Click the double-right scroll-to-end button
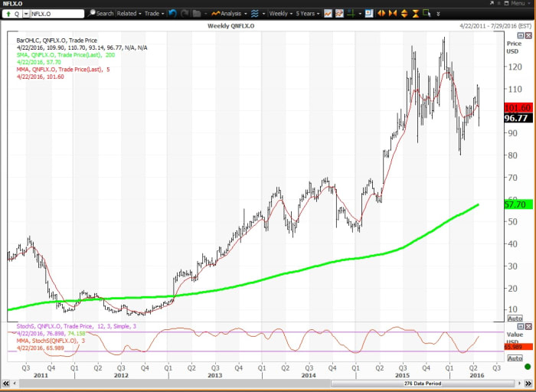 click(528, 384)
